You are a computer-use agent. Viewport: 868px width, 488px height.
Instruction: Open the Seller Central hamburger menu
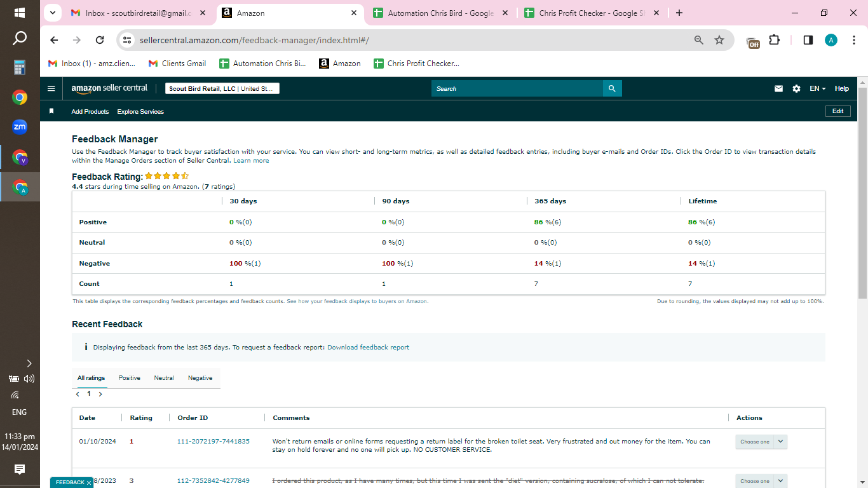click(x=51, y=89)
